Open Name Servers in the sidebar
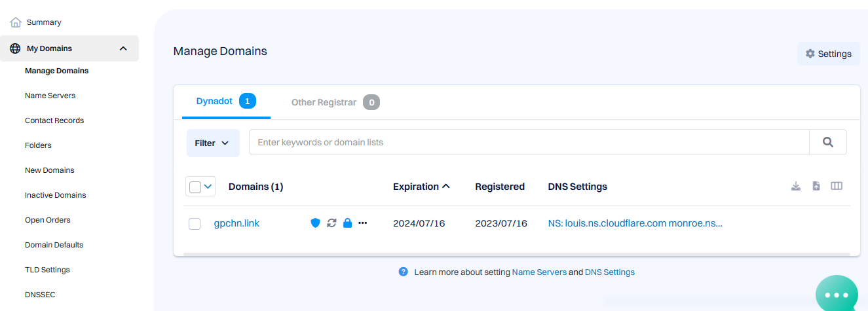868x311 pixels. click(x=50, y=96)
